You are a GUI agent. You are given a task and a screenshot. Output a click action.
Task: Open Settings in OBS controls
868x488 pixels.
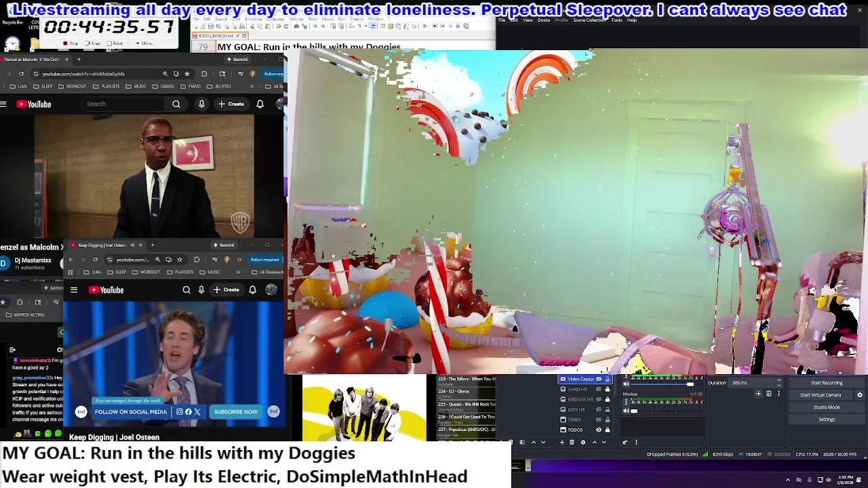click(x=827, y=420)
